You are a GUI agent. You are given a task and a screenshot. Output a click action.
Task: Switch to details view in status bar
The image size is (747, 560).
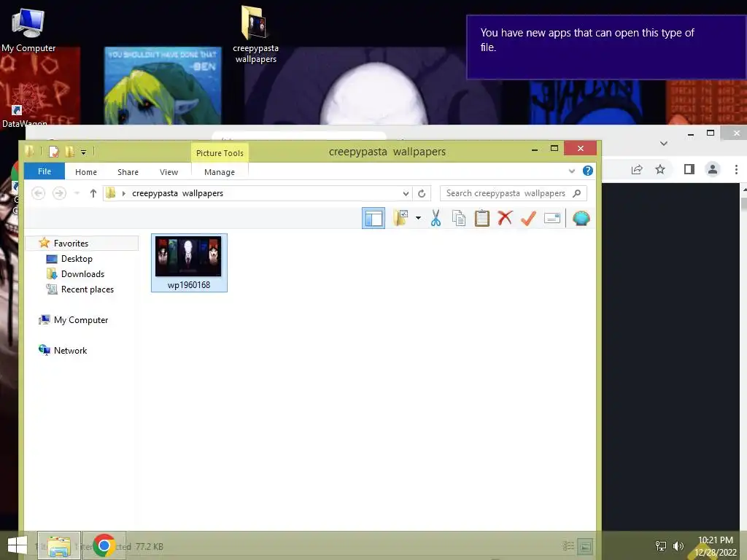point(568,545)
